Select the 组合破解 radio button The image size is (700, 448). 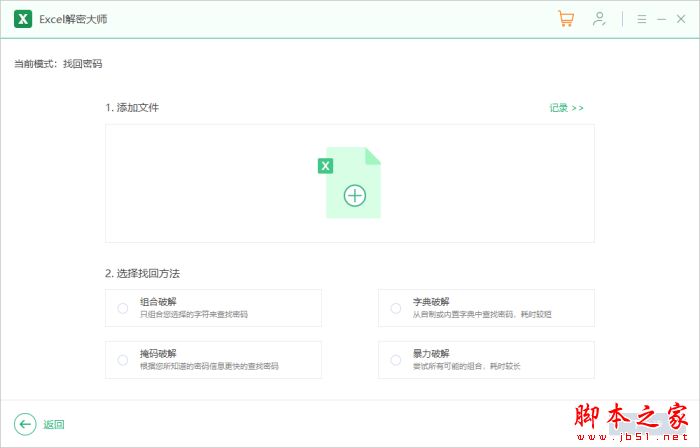coord(123,308)
